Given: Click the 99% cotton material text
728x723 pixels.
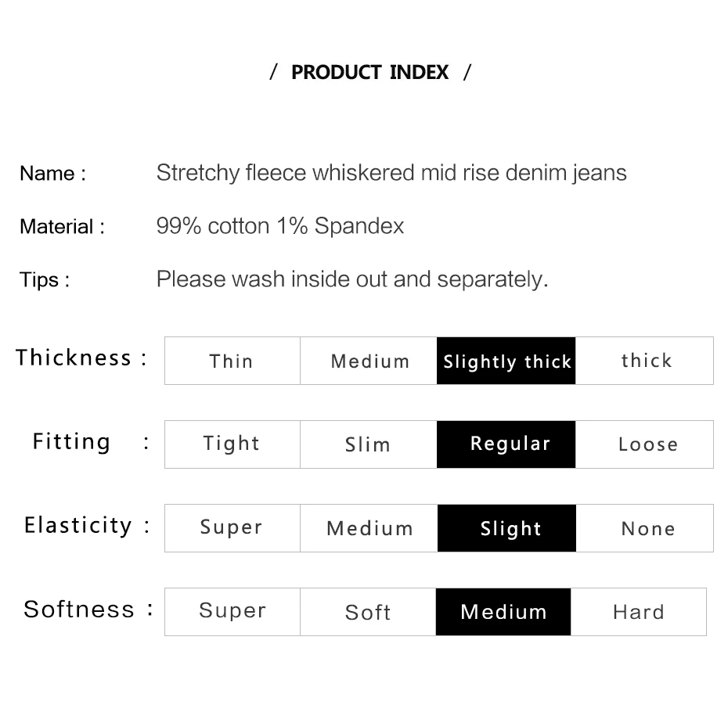Looking at the screenshot, I should point(280,226).
